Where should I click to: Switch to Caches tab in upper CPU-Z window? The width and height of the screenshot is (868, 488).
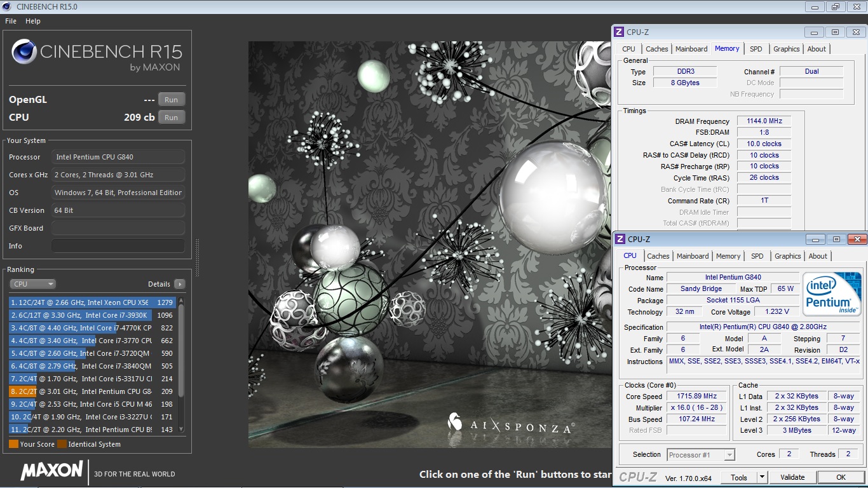click(656, 49)
